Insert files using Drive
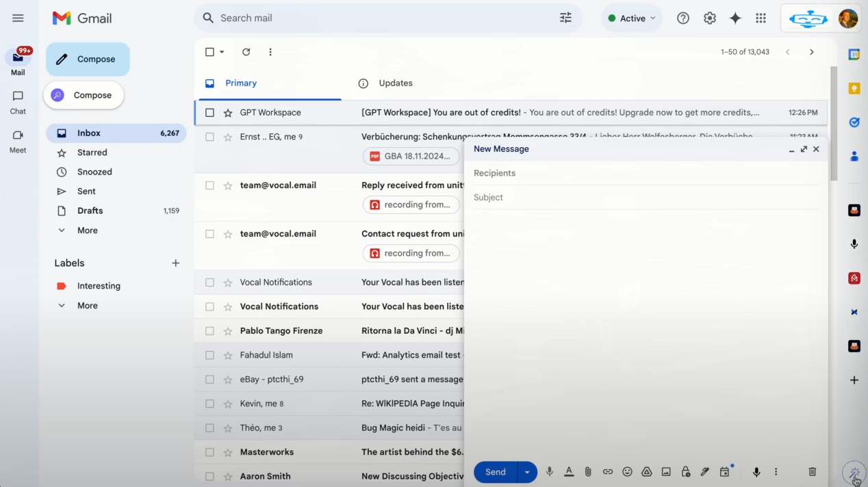 646,472
